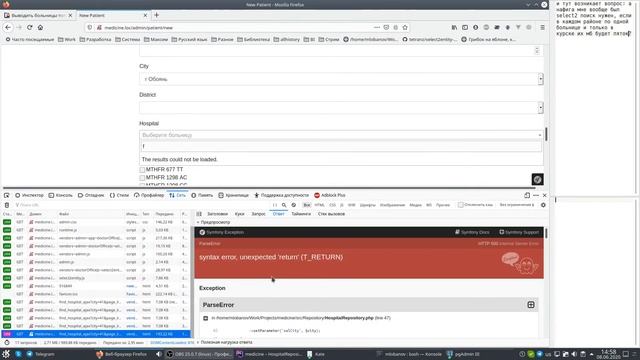Open the Cookies tab of the request details
The width and height of the screenshot is (640, 360).
pyautogui.click(x=240, y=214)
